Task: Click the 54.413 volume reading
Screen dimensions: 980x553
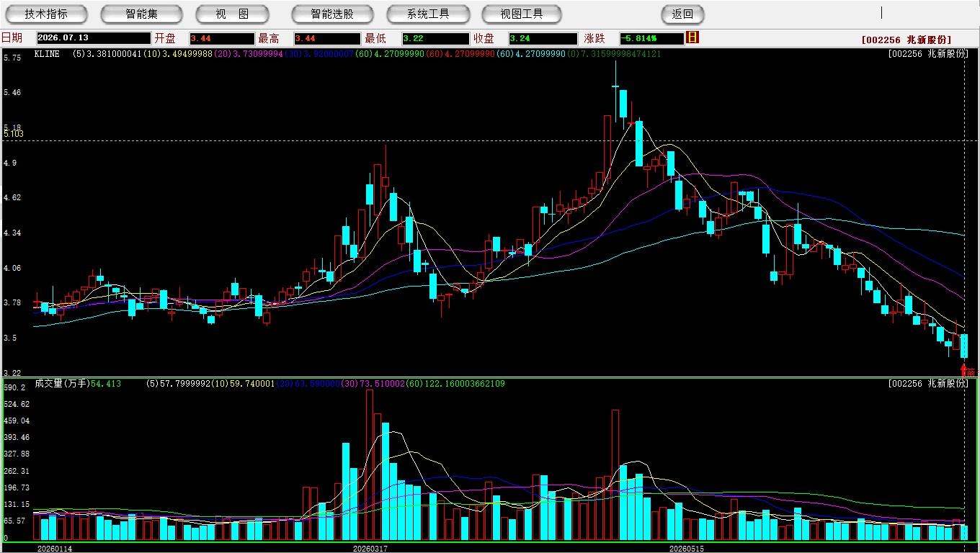Action: 105,384
